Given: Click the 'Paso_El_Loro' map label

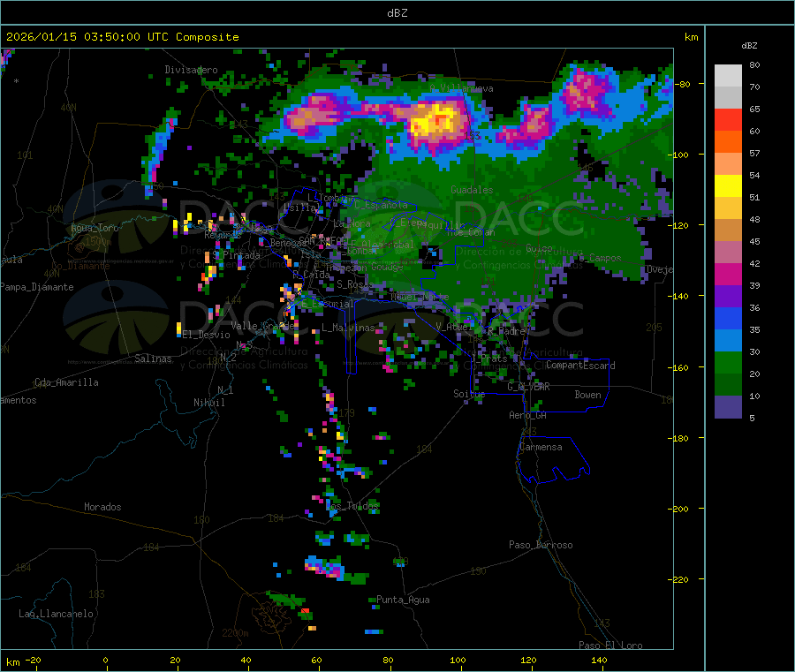Looking at the screenshot, I should point(611,646).
